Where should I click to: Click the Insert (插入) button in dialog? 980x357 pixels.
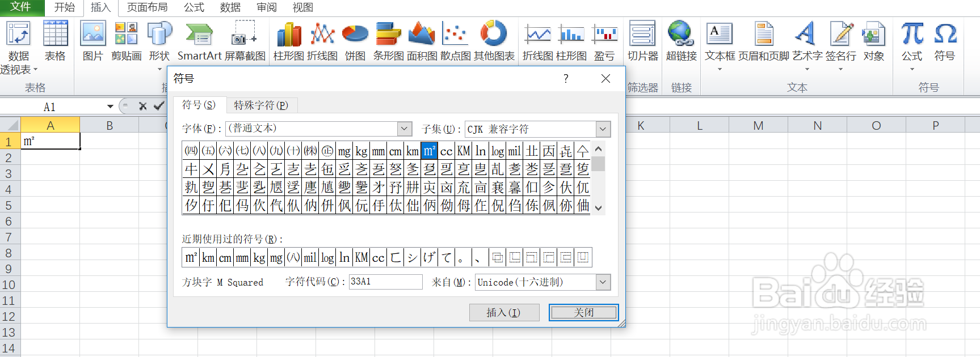[x=504, y=312]
